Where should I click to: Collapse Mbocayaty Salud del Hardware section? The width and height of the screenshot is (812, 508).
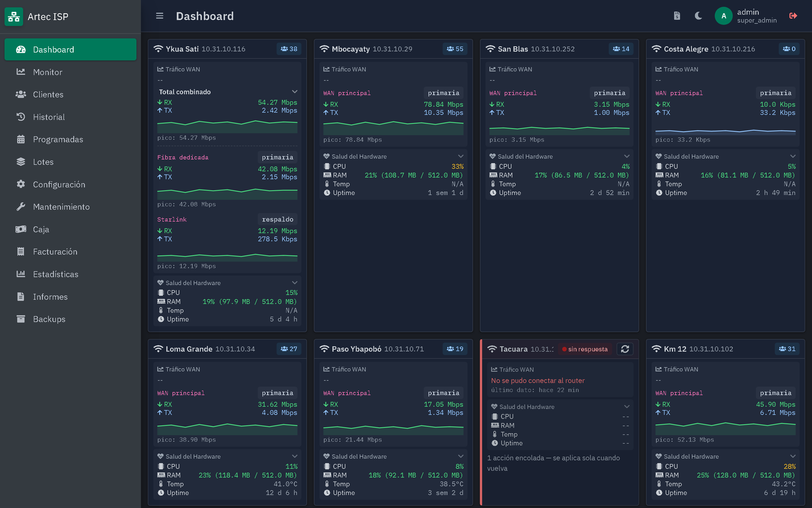pos(461,157)
